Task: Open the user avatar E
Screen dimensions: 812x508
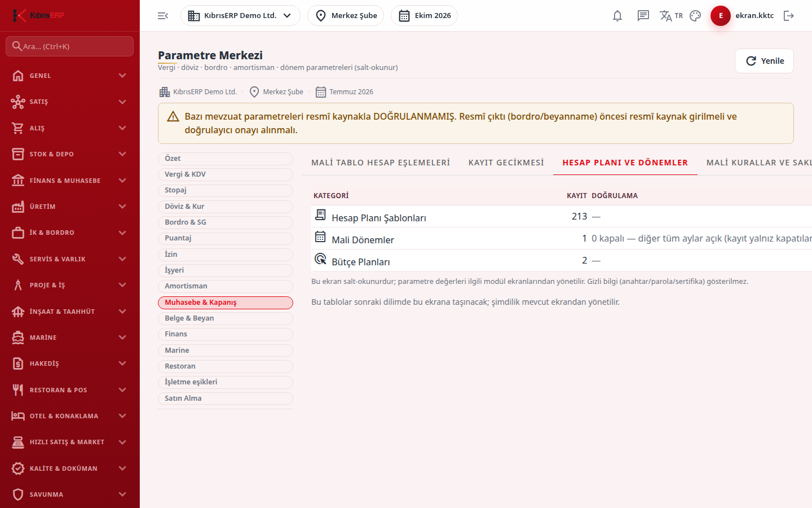Action: tap(721, 16)
